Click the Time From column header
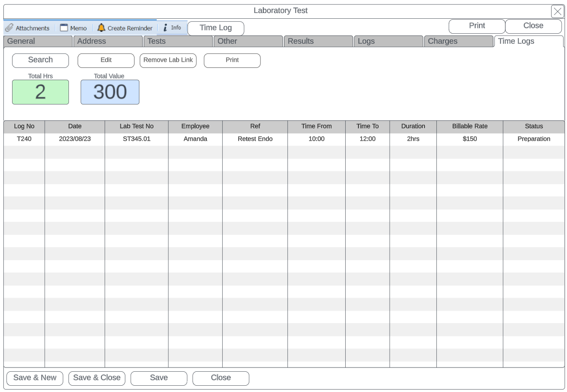The height and width of the screenshot is (392, 567). 316,127
